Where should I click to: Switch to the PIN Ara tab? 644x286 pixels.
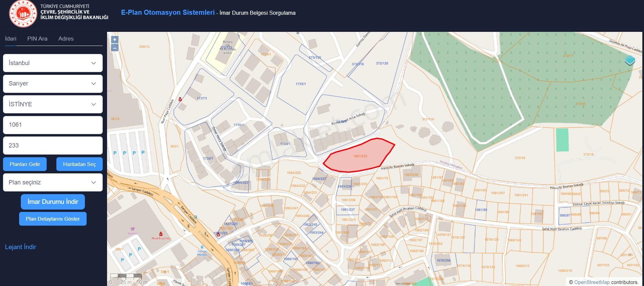pyautogui.click(x=37, y=39)
